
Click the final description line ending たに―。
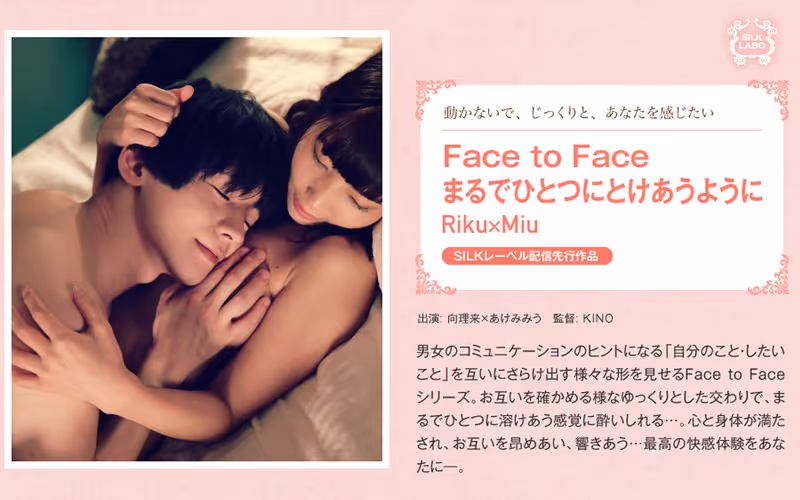pyautogui.click(x=440, y=466)
